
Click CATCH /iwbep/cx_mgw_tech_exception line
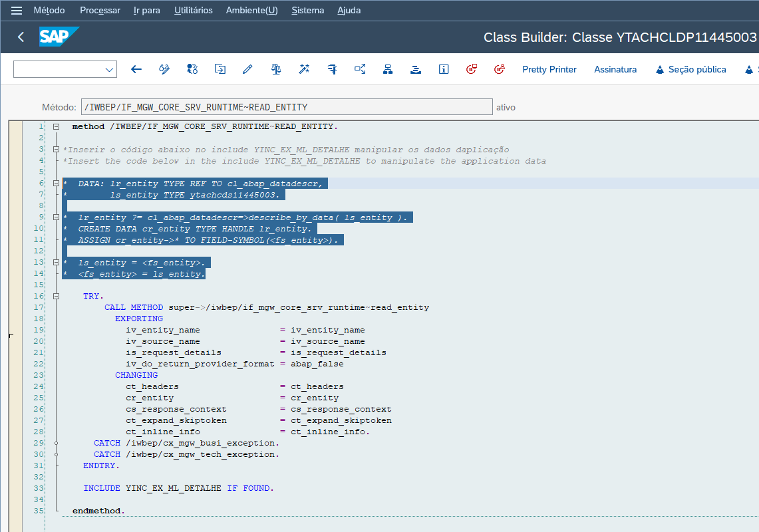[x=186, y=455]
